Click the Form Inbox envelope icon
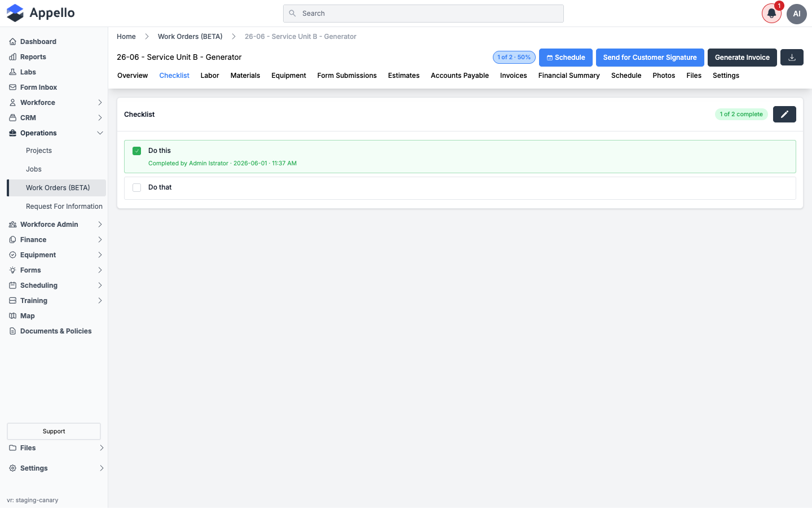Screen dimensions: 812x518 12,87
